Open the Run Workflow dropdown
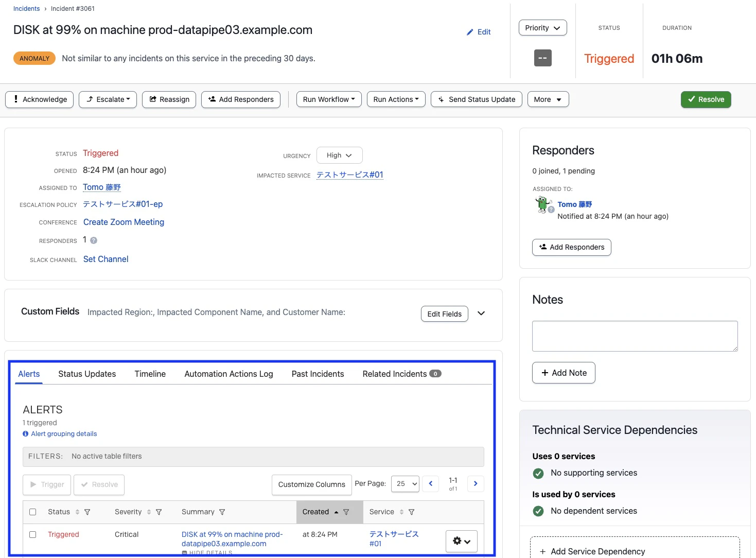Screen dimensions: 756x558 (329, 99)
